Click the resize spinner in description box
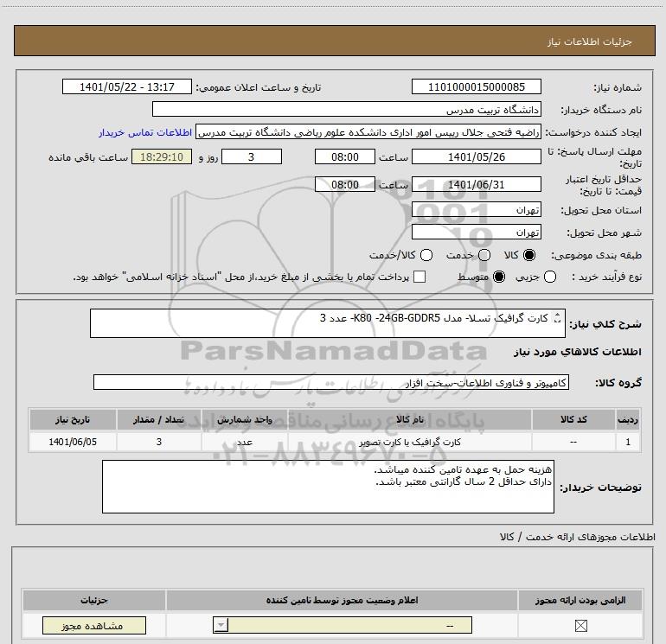This screenshot has width=666, height=644. [x=557, y=317]
